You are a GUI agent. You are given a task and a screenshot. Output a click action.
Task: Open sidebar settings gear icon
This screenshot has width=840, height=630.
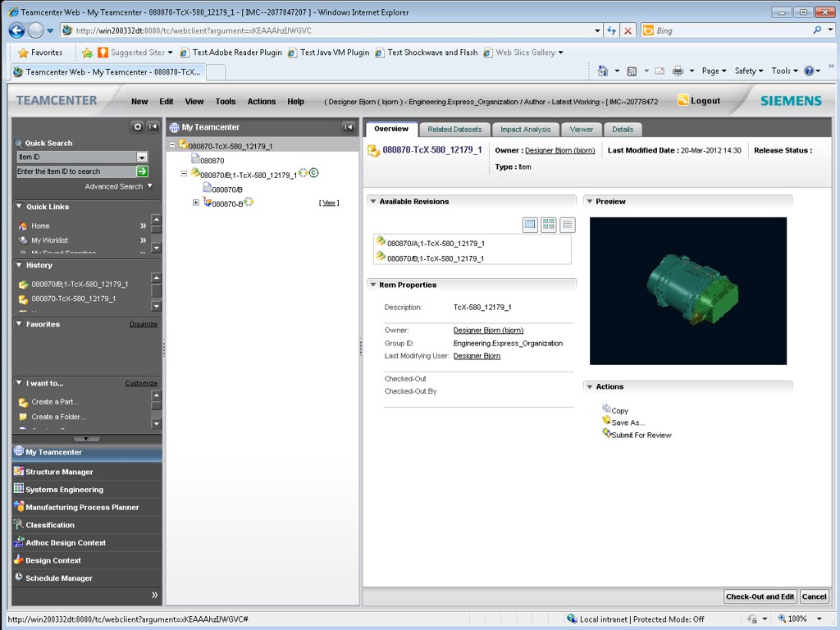[138, 126]
